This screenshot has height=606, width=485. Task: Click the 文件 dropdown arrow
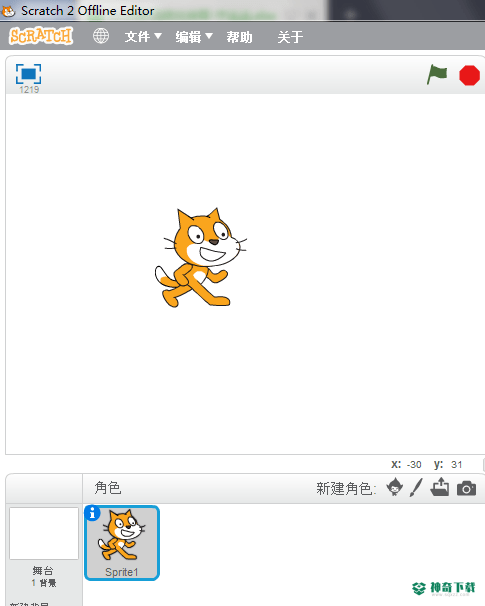click(x=158, y=36)
